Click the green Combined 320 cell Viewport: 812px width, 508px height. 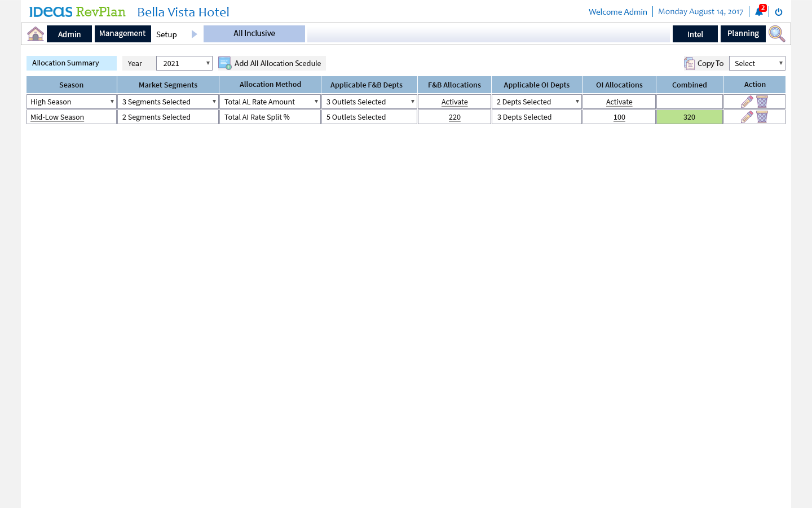click(x=689, y=117)
